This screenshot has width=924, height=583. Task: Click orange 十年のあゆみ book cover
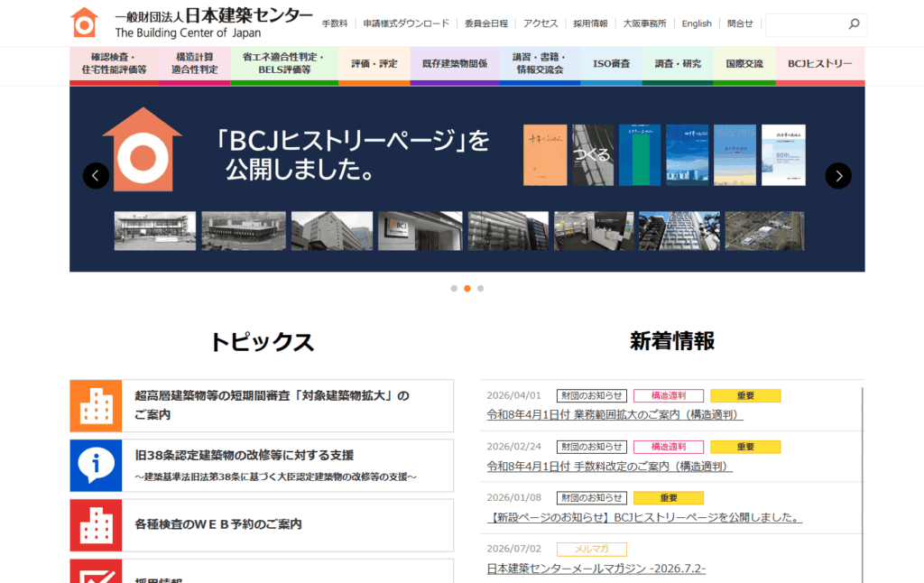coord(545,155)
